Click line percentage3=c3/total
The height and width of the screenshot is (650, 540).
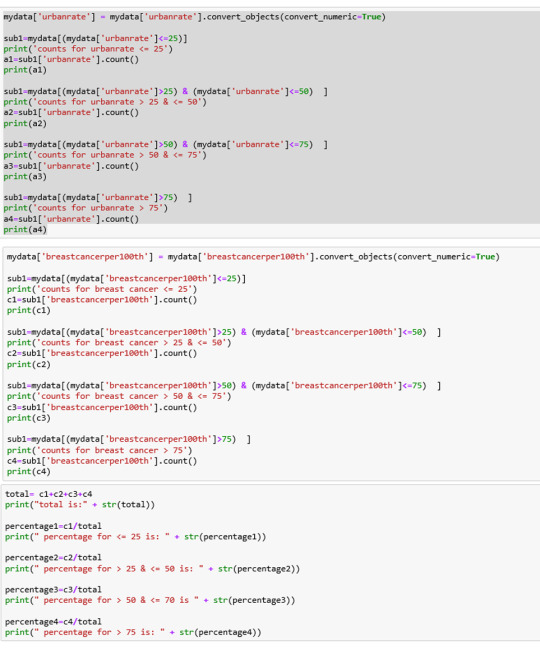[x=53, y=589]
